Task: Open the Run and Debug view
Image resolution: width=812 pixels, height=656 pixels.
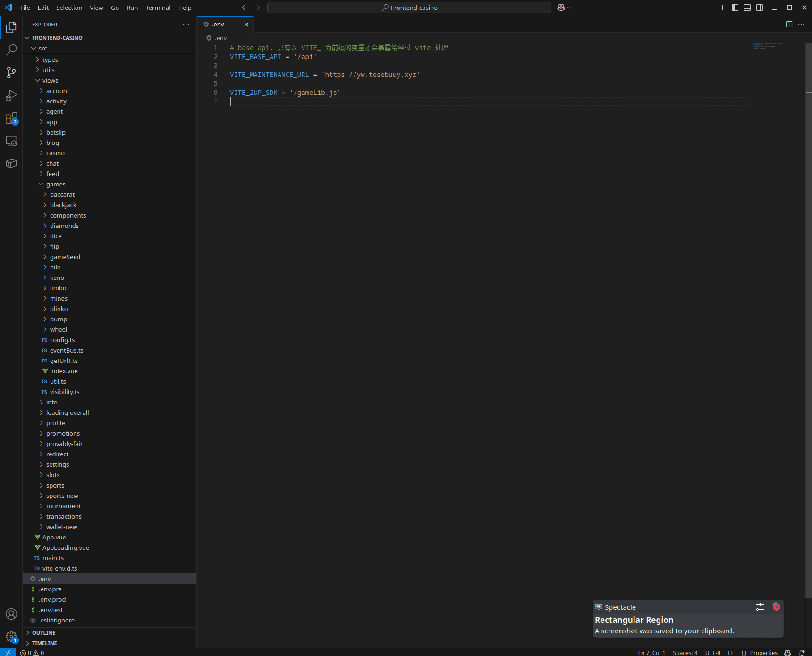Action: click(x=11, y=95)
